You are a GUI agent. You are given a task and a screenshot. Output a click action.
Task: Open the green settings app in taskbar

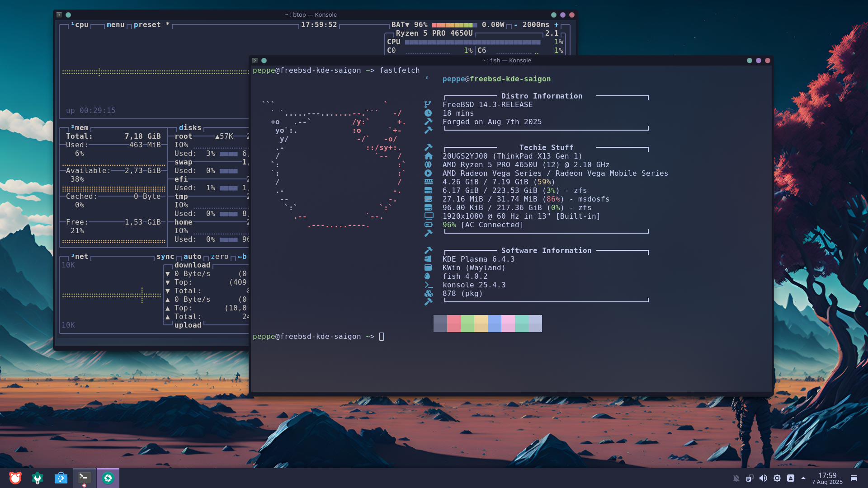pos(38,478)
